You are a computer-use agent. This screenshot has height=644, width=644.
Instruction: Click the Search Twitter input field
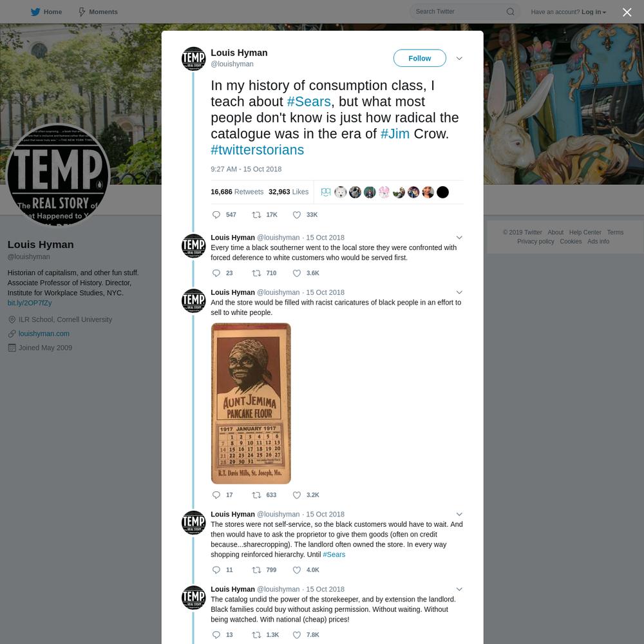(x=459, y=12)
